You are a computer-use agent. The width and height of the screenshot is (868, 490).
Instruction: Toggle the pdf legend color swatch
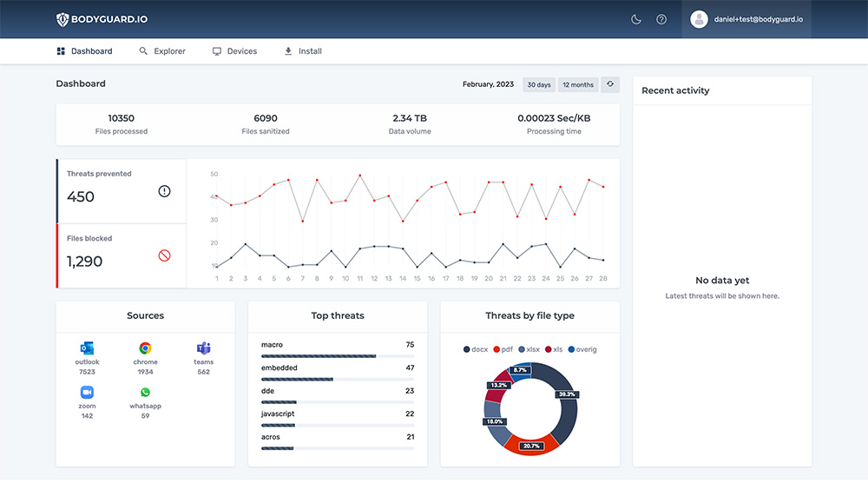coord(496,349)
